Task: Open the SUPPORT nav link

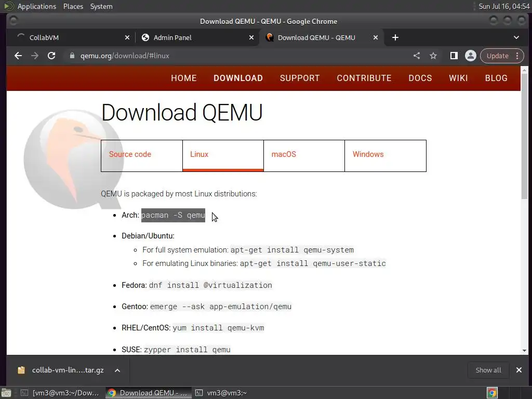Action: pos(300,78)
